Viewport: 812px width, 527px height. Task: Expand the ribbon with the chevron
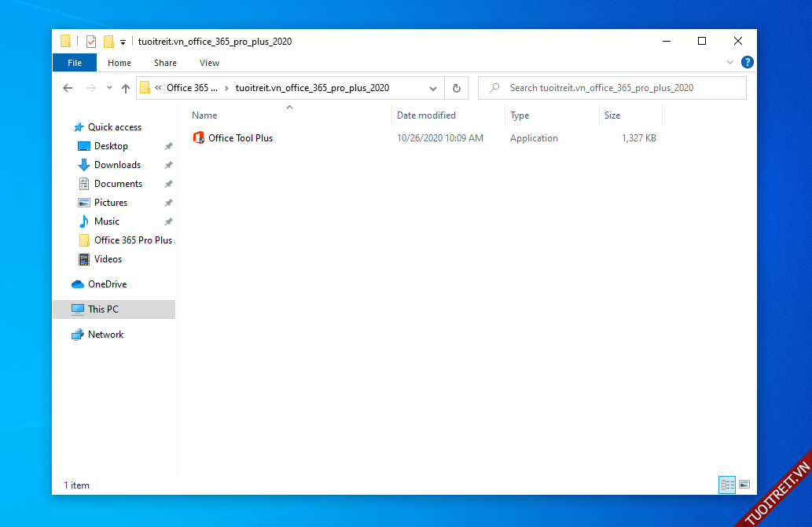730,62
